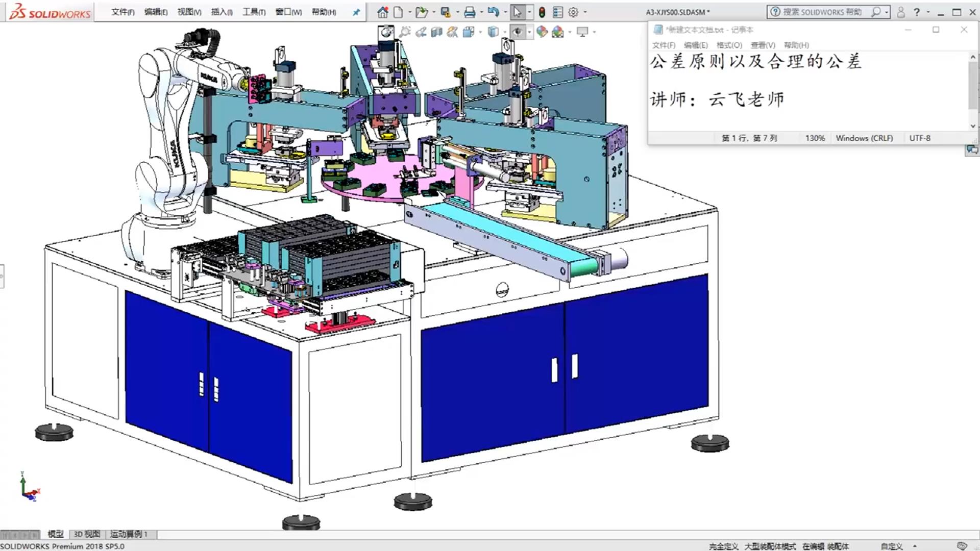Expand the Select tool dropdown arrow
This screenshot has width=980, height=551.
tap(529, 12)
